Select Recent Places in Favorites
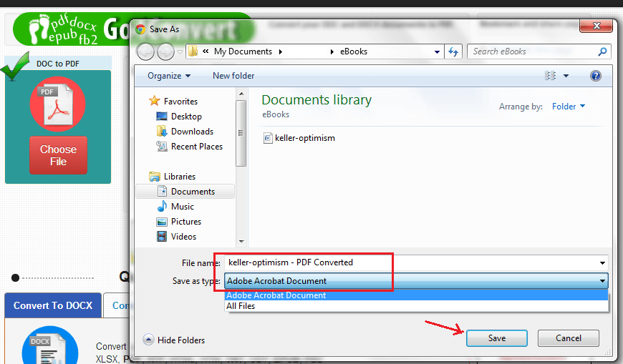The image size is (623, 364). (x=197, y=147)
